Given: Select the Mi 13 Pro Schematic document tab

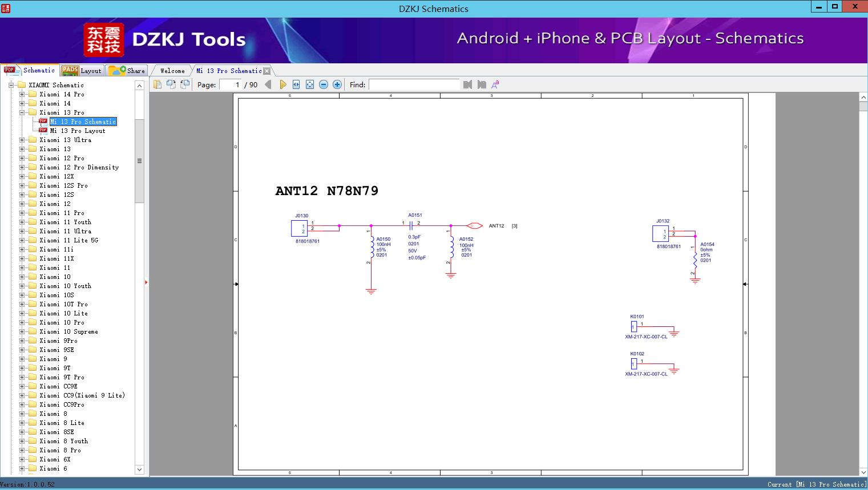Looking at the screenshot, I should point(229,71).
